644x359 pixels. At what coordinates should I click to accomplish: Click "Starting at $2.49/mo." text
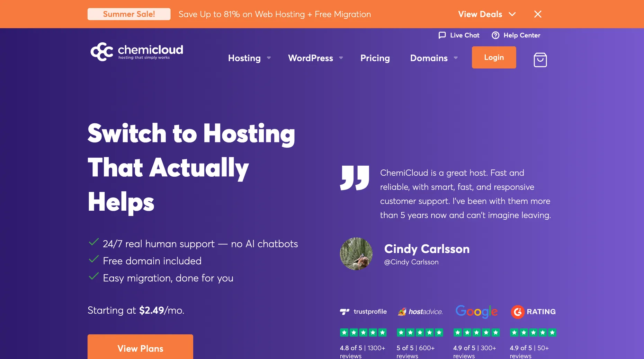[x=136, y=310]
